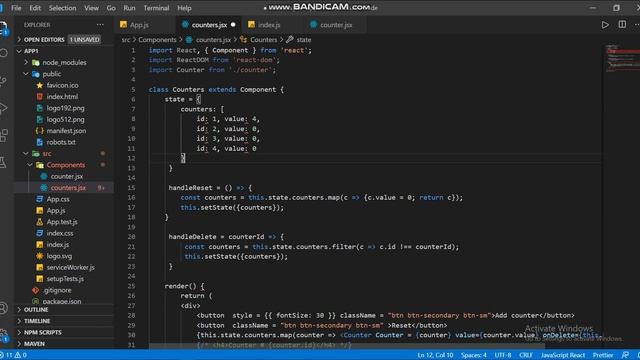
Task: Open the Go menu
Action: [x=111, y=8]
